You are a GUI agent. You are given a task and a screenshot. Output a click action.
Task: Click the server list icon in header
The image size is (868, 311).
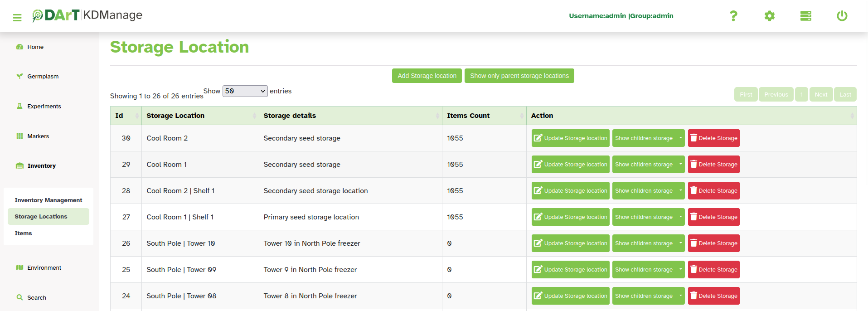click(805, 16)
